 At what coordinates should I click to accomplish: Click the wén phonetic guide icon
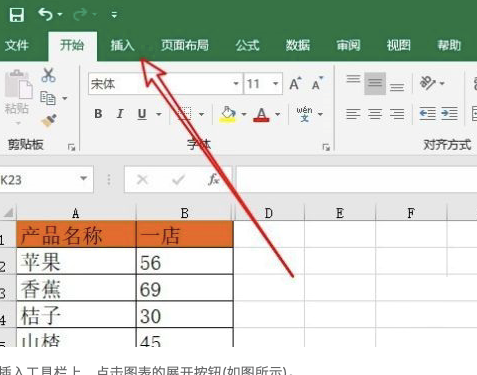(304, 114)
